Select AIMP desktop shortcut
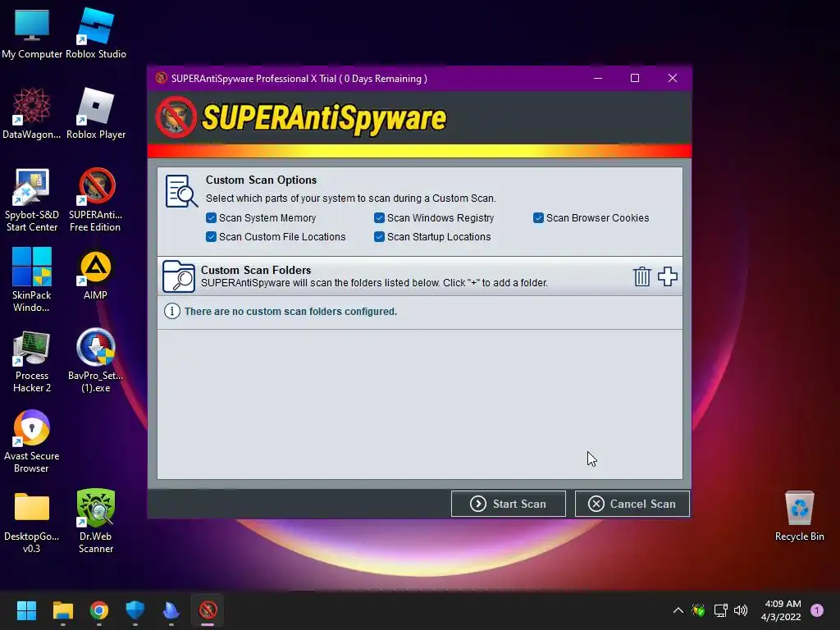The image size is (840, 630). click(96, 275)
